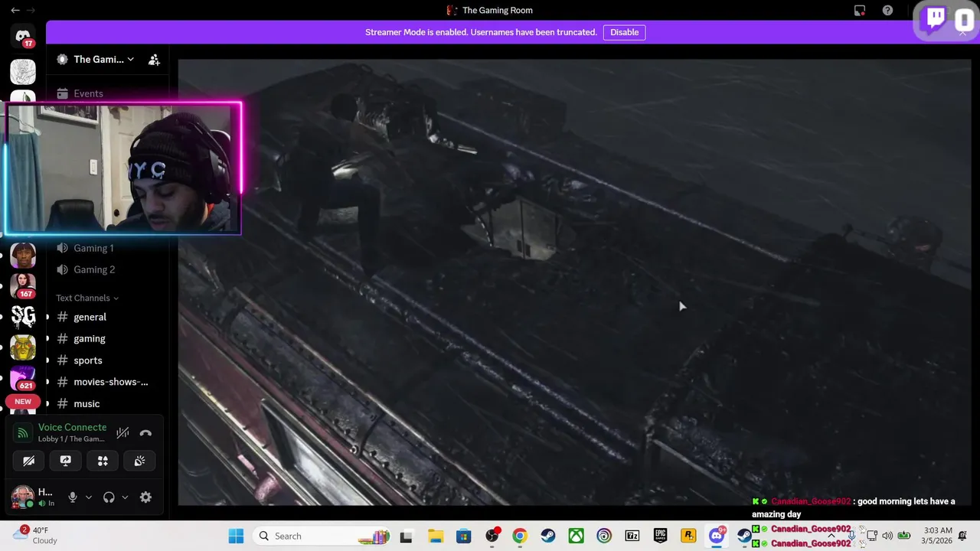This screenshot has width=980, height=551.
Task: Open Discord help question mark
Action: 887,10
